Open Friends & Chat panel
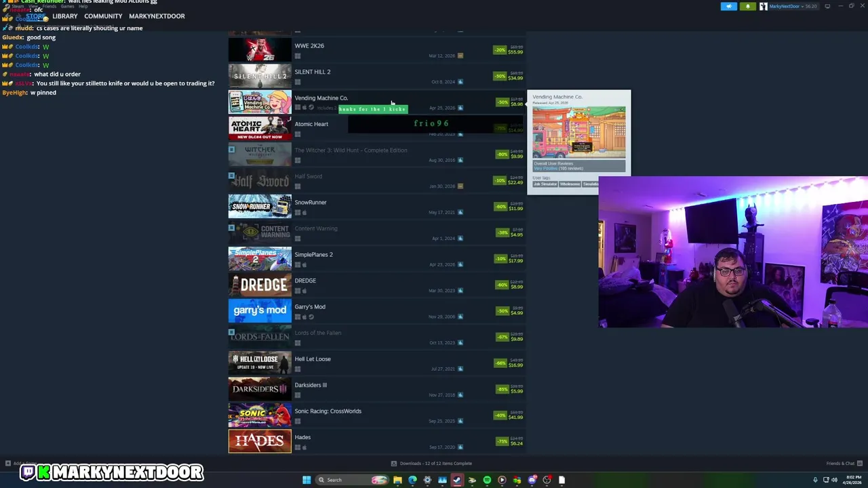Screen dimensions: 868x488 (843, 464)
